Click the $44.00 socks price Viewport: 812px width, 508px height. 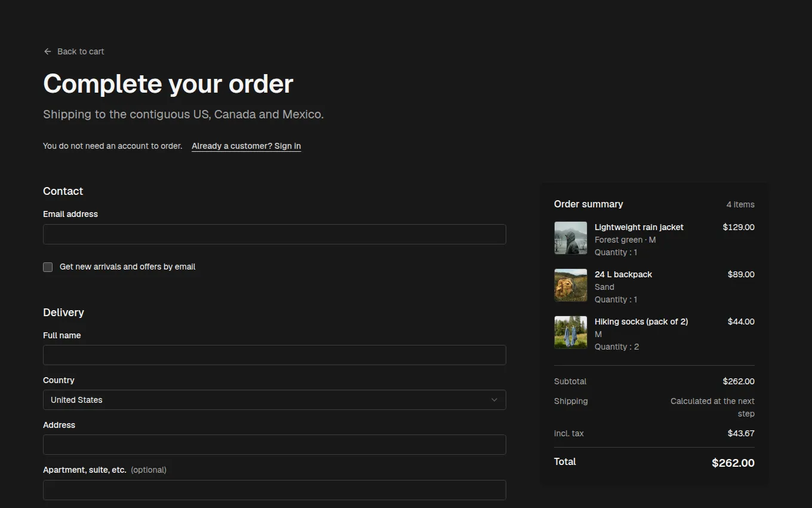click(x=741, y=322)
